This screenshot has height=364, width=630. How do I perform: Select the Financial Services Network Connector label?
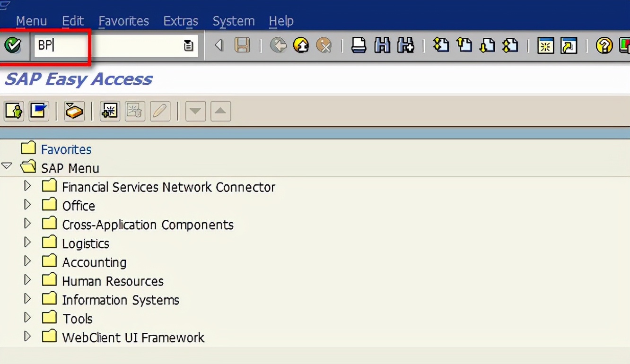coord(168,187)
